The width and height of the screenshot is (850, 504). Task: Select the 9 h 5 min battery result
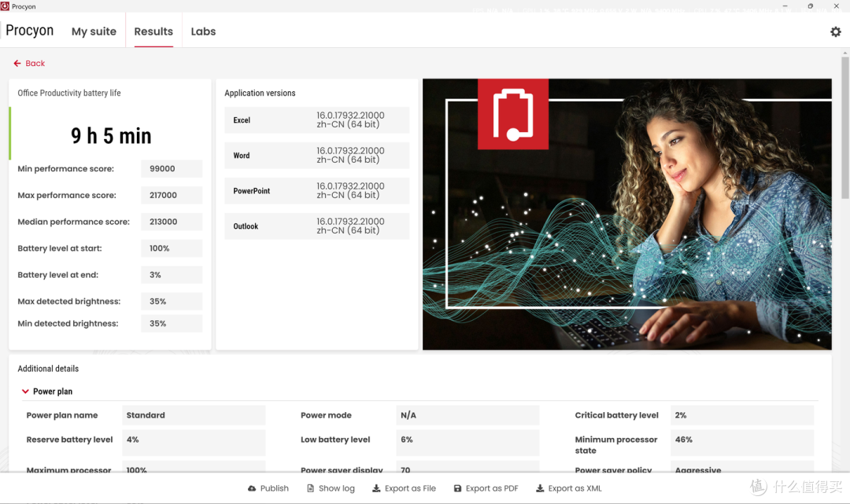tap(111, 135)
